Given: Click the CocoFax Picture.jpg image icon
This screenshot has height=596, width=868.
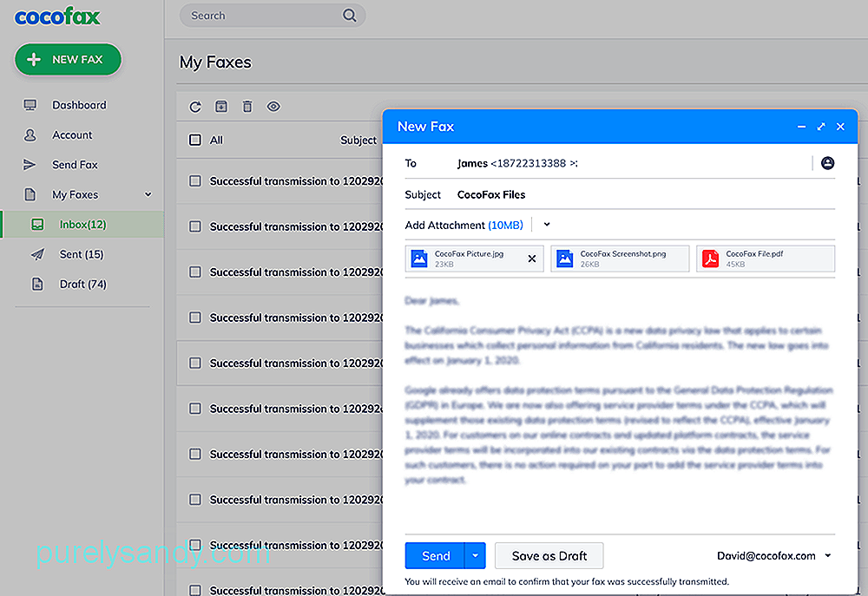Looking at the screenshot, I should click(419, 259).
